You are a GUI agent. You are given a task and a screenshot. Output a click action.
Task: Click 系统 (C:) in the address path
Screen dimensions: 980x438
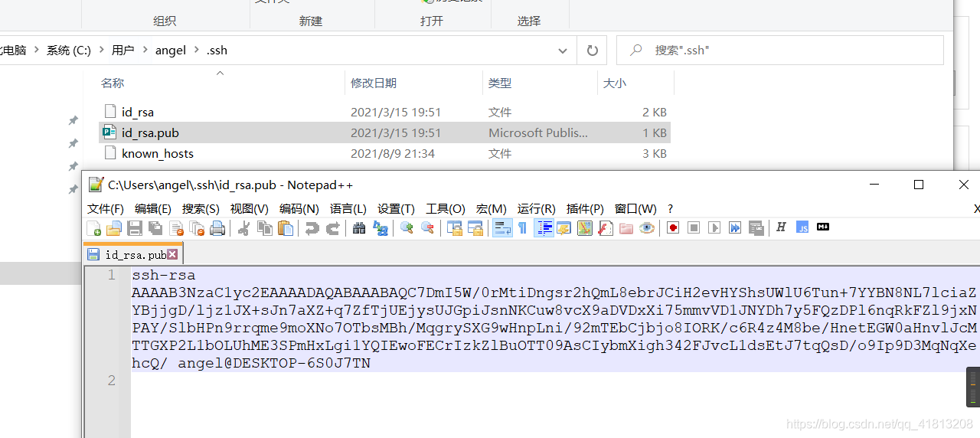click(x=69, y=51)
